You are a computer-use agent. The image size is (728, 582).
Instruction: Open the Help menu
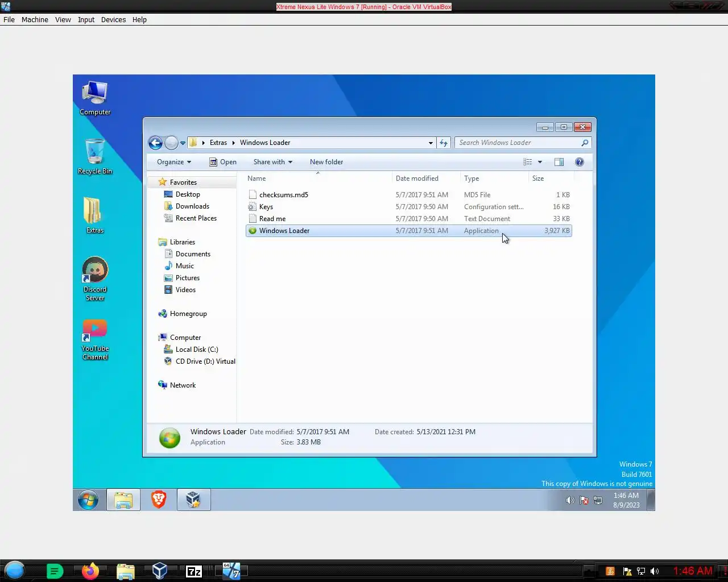point(139,19)
